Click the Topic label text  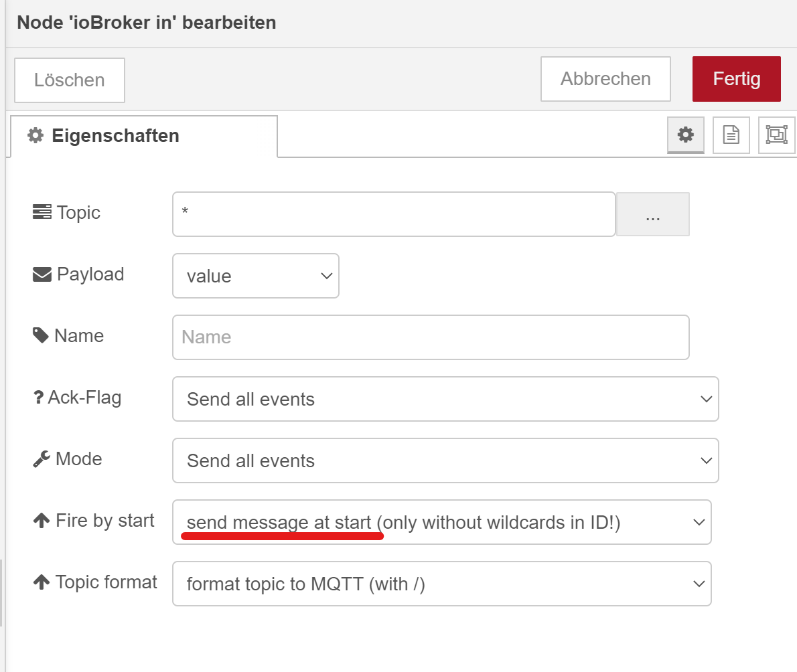click(78, 213)
